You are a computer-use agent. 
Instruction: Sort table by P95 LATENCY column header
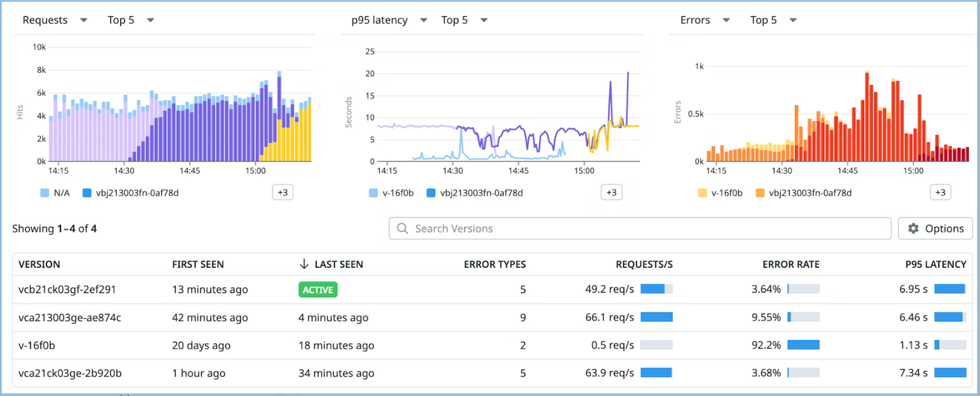[x=936, y=265]
